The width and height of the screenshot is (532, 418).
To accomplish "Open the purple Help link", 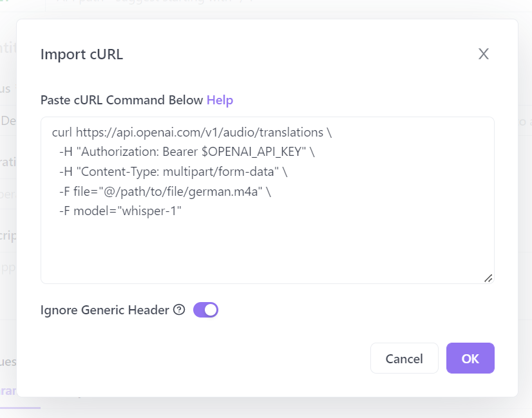I will pos(220,100).
